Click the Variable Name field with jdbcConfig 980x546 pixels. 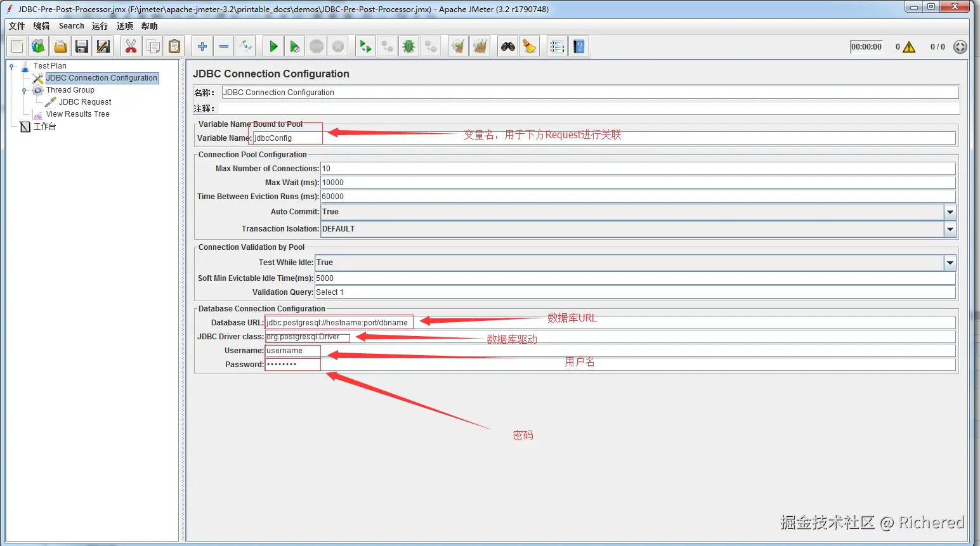coord(604,138)
